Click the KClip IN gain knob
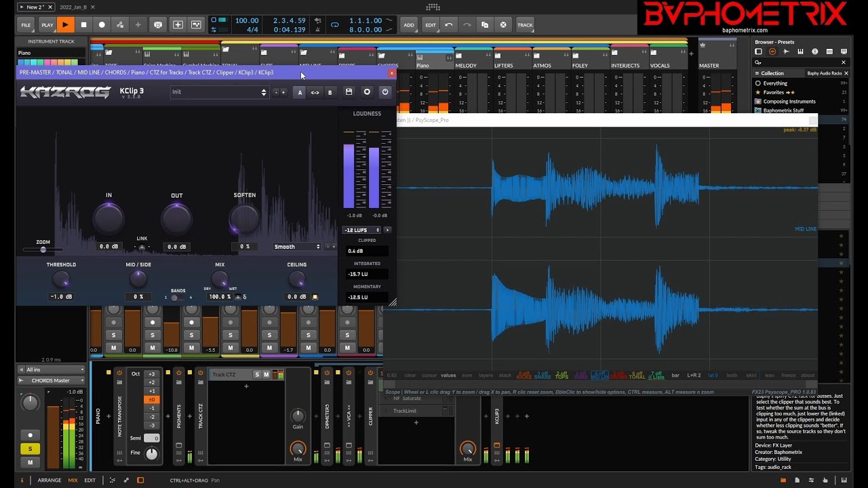 108,219
